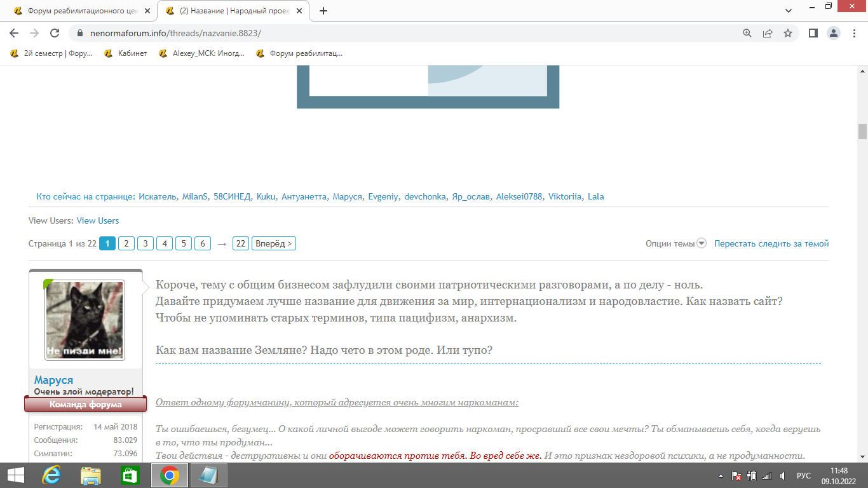Image resolution: width=868 pixels, height=488 pixels.
Task: Click the vertical scrollbar thumb
Action: (862, 132)
